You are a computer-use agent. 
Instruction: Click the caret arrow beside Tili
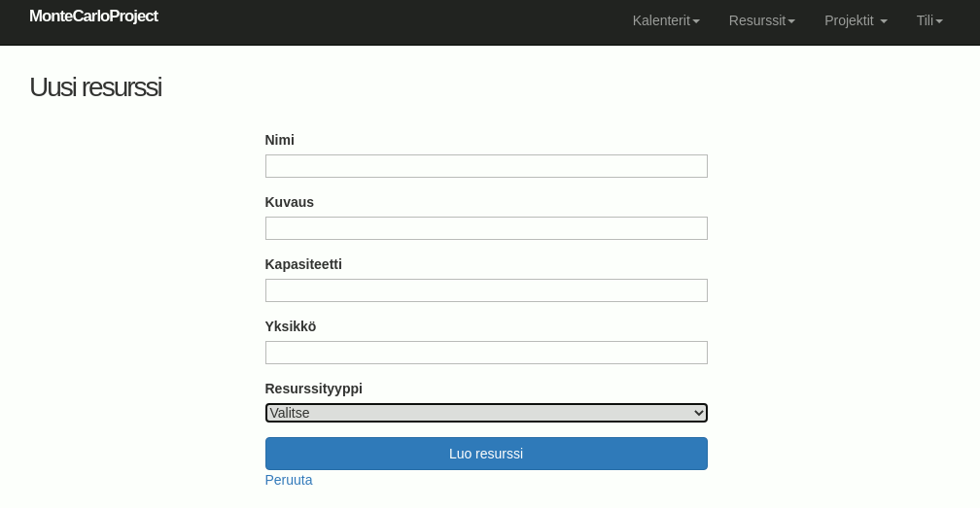939,21
